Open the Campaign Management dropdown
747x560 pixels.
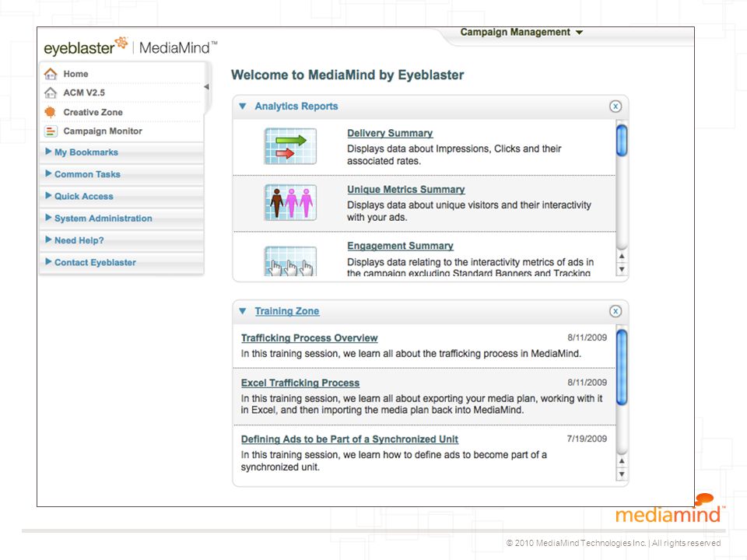521,32
